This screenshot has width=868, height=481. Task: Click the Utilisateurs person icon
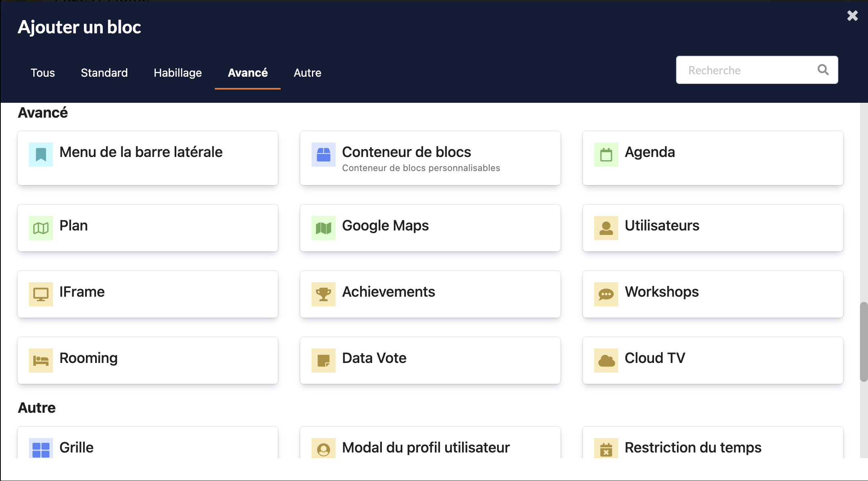tap(606, 228)
